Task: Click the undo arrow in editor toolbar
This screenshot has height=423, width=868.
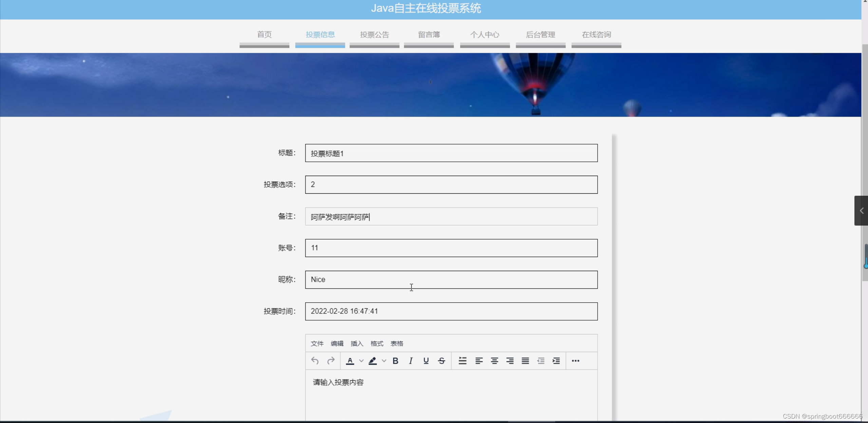Action: [x=315, y=361]
